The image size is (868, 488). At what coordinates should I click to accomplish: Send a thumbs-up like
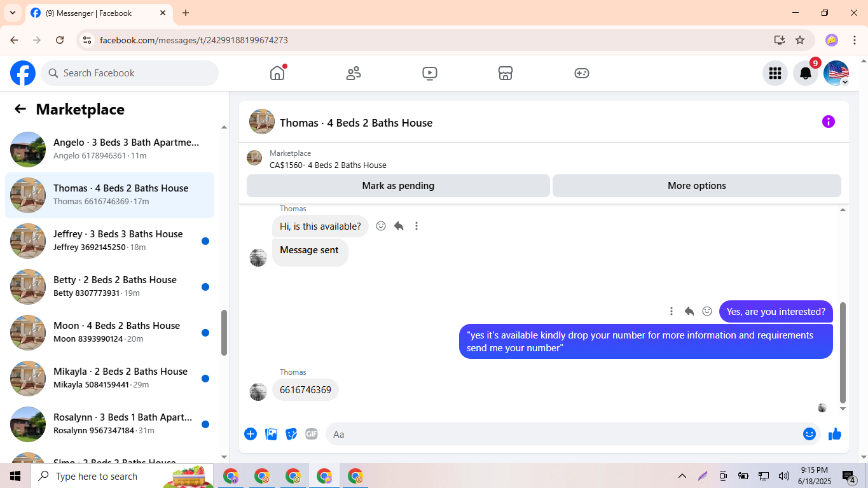tap(835, 434)
